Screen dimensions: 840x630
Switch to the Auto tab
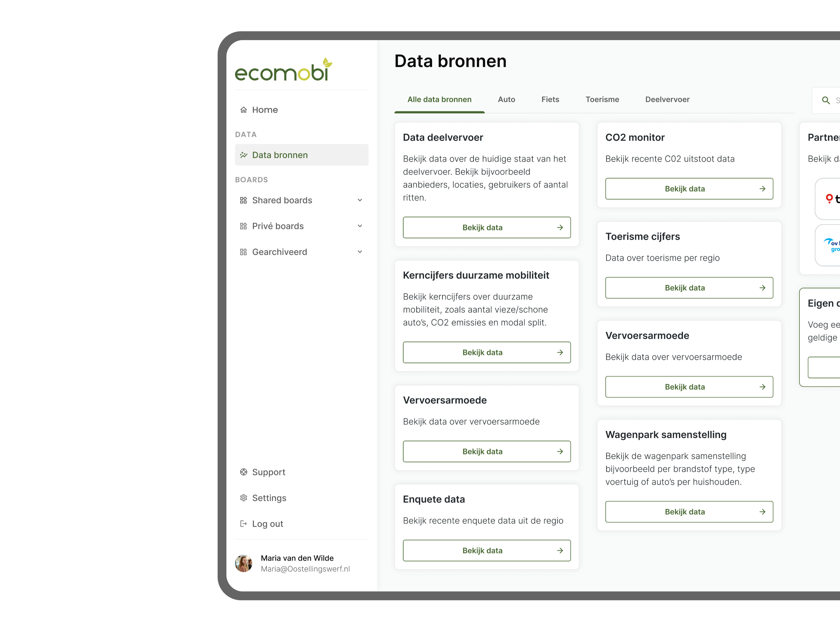pos(506,100)
